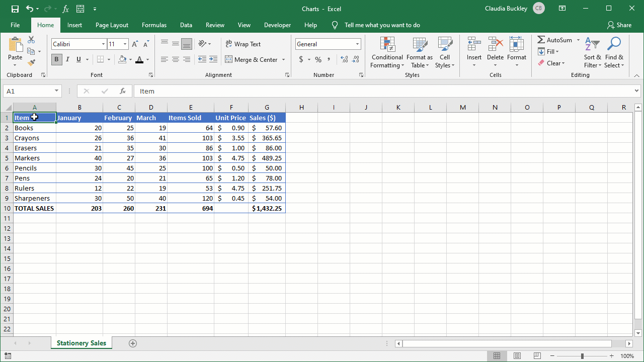The width and height of the screenshot is (644, 362).
Task: Select the Format as Table icon
Action: coord(420,53)
